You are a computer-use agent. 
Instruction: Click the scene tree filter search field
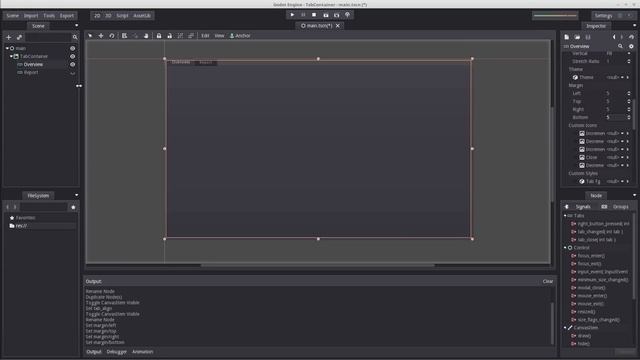[x=48, y=37]
